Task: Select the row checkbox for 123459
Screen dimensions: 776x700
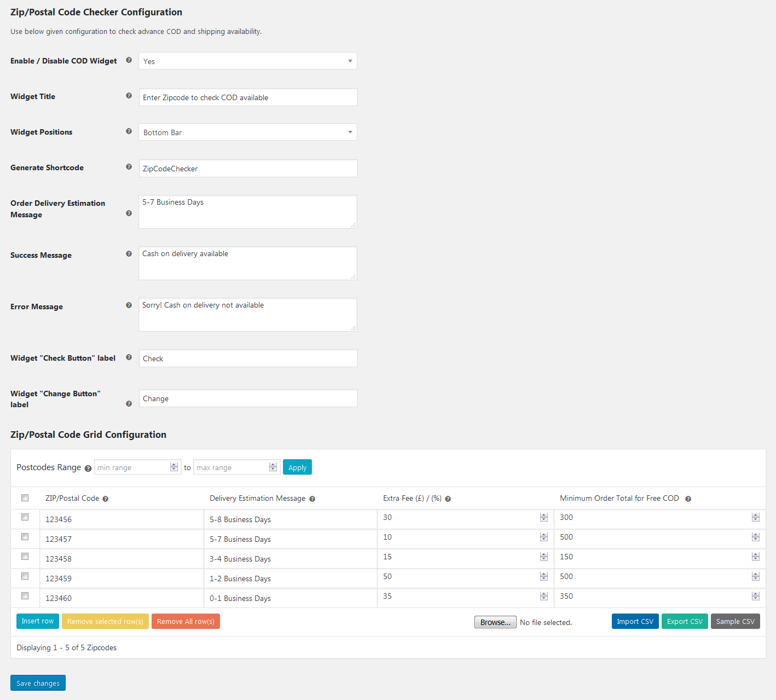Action: (x=25, y=576)
